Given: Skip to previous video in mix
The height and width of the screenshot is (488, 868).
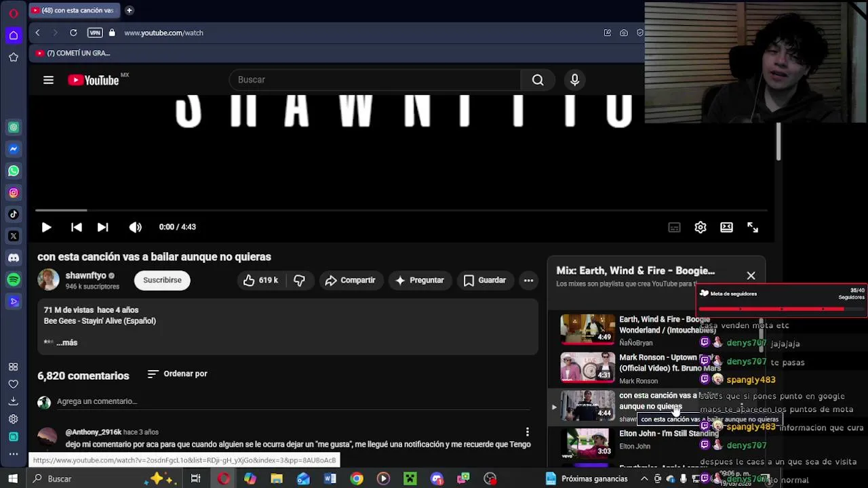Looking at the screenshot, I should [x=77, y=227].
